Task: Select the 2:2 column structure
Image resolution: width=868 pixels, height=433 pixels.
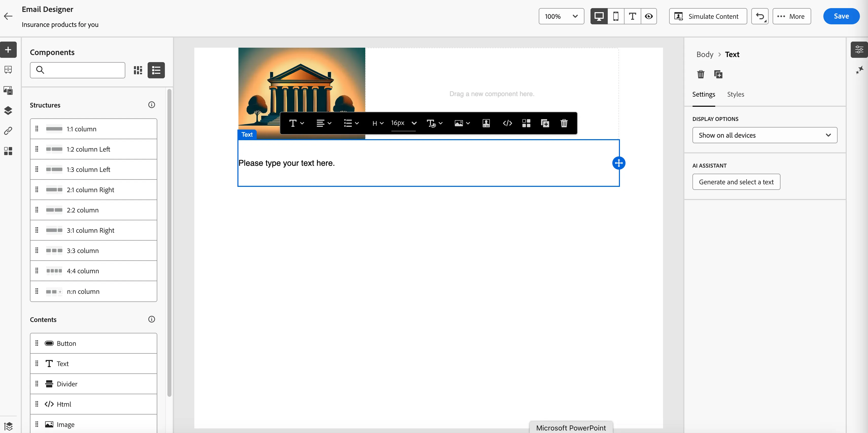Action: coord(93,210)
